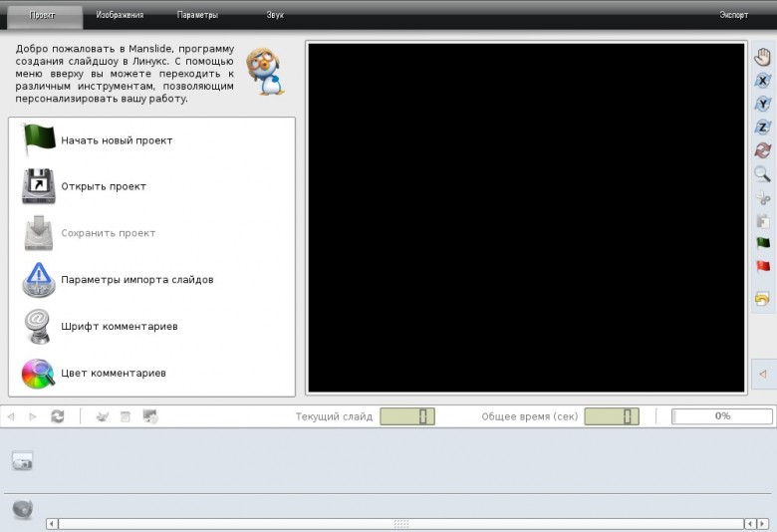Click the yellow undo arrow icon
Screen dimensions: 777x532
pyautogui.click(x=763, y=299)
